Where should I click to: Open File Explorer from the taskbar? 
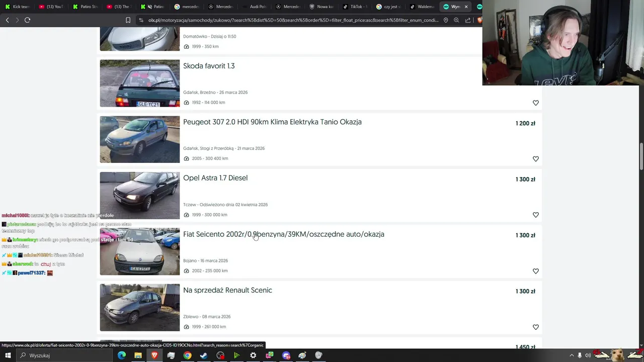(x=138, y=355)
